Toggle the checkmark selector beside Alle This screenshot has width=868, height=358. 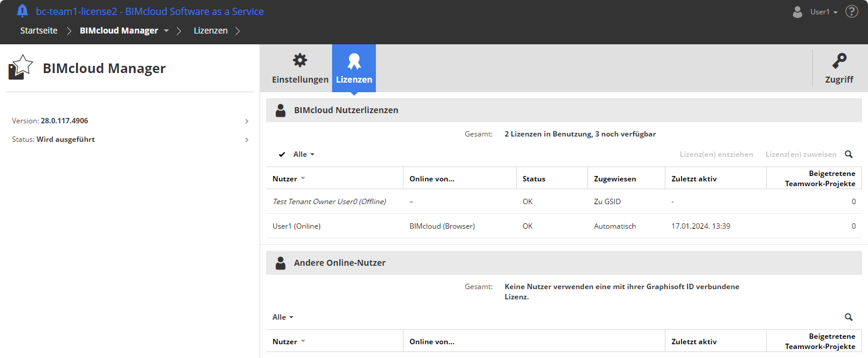click(x=282, y=154)
